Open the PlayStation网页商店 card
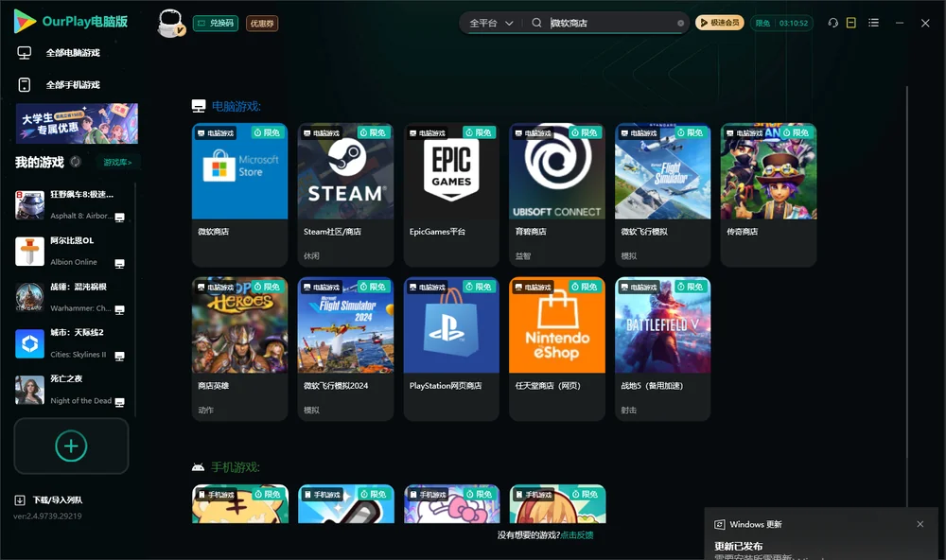Viewport: 946px width, 560px height. tap(451, 349)
